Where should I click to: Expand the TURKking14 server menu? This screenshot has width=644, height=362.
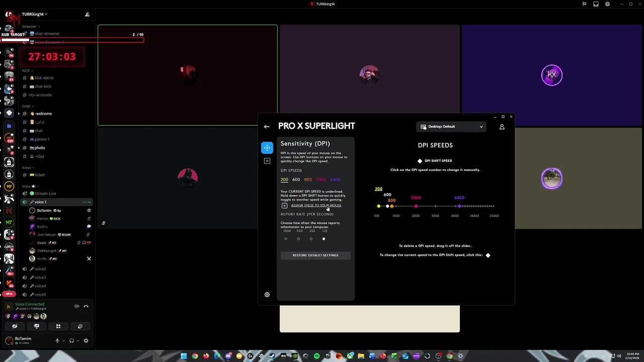tap(35, 14)
